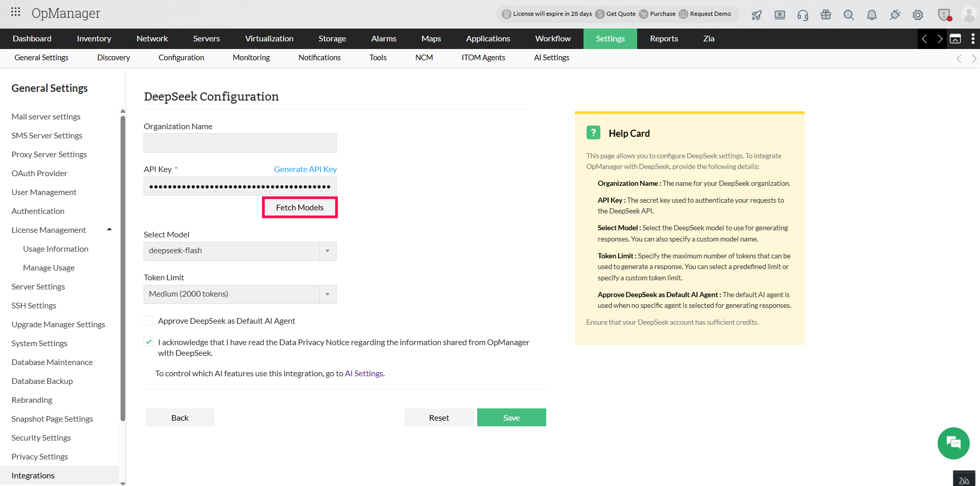Screen dimensions: 980x486
Task: Click the Reset button
Action: coord(439,418)
